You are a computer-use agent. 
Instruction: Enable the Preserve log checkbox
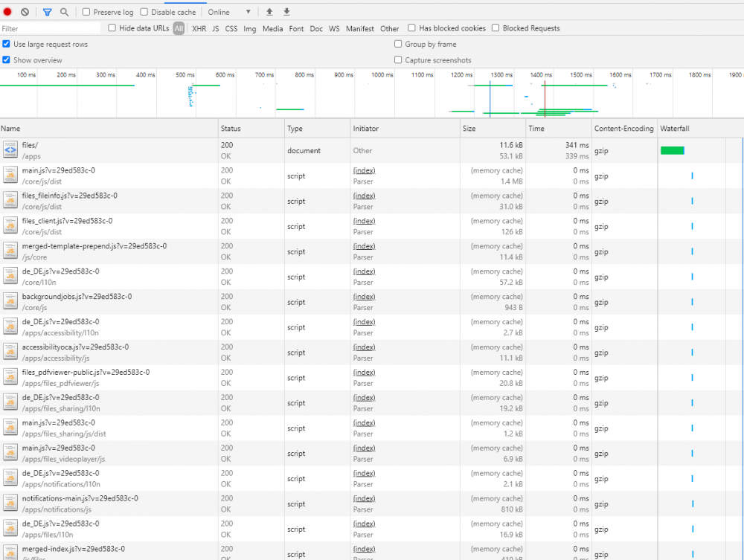(86, 12)
